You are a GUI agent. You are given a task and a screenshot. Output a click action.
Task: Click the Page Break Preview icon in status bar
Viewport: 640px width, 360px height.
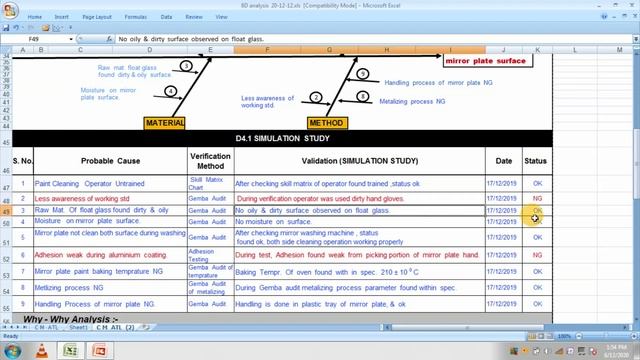[549, 336]
